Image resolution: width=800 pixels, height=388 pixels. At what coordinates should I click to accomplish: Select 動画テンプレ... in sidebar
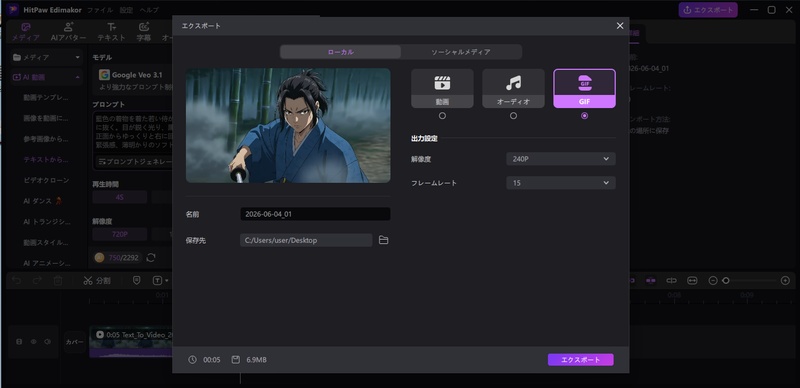coord(46,97)
